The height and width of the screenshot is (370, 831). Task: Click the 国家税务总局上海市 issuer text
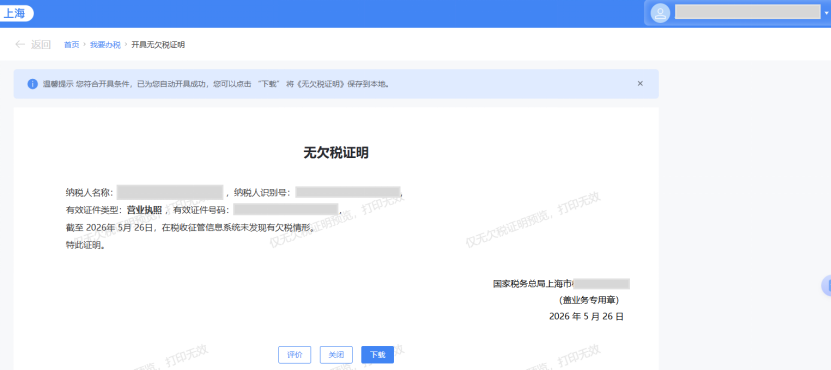click(533, 284)
